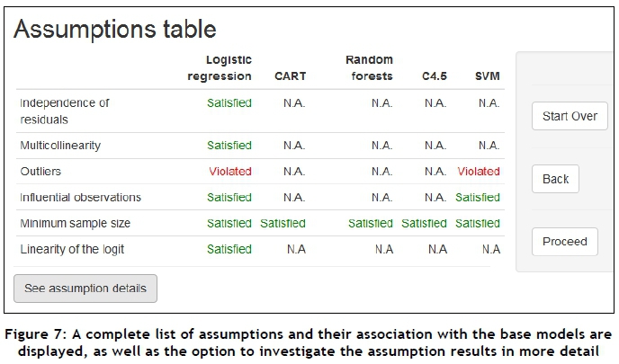Open See assumption details

(x=85, y=288)
